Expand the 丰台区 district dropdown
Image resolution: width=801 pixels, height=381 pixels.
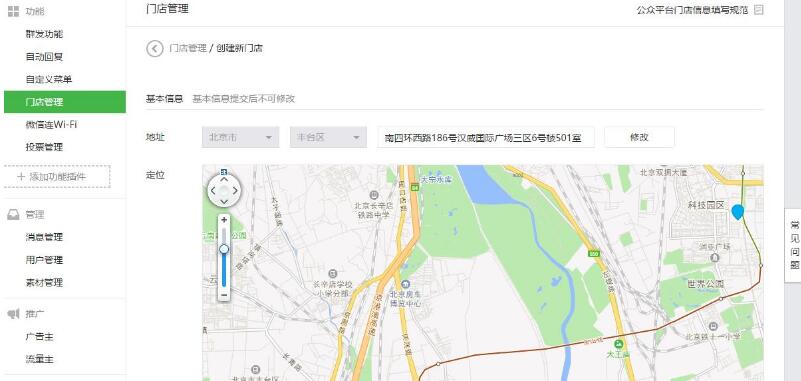click(x=328, y=137)
